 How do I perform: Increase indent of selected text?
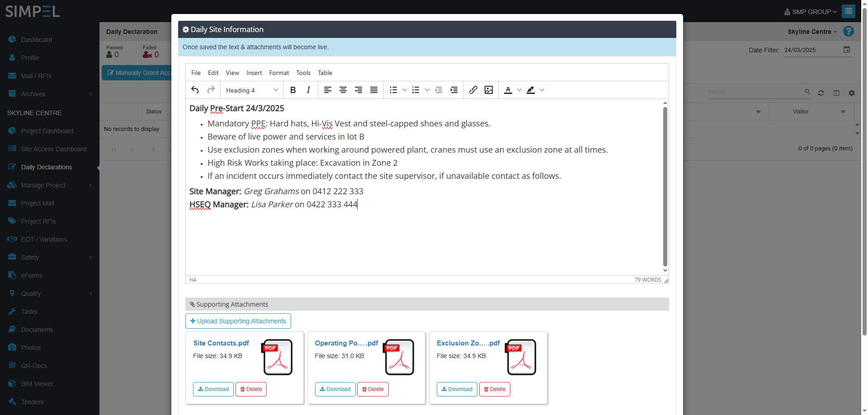(x=454, y=90)
